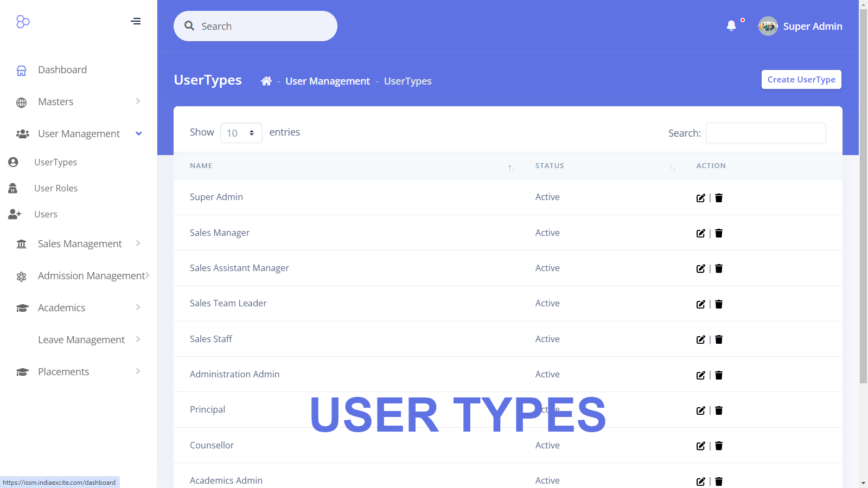The image size is (868, 488).
Task: Open User Roles from sidebar
Action: pyautogui.click(x=56, y=188)
